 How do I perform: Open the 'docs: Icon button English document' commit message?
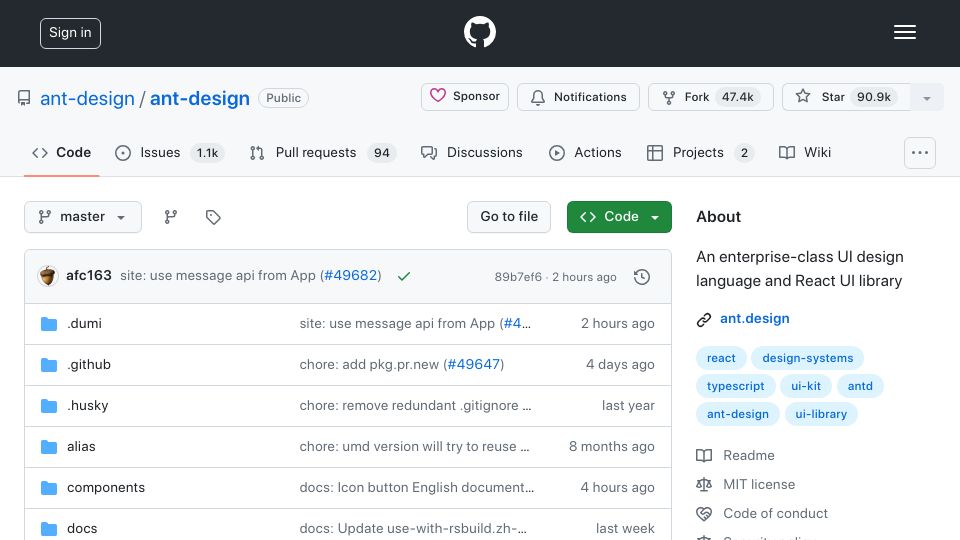[416, 487]
